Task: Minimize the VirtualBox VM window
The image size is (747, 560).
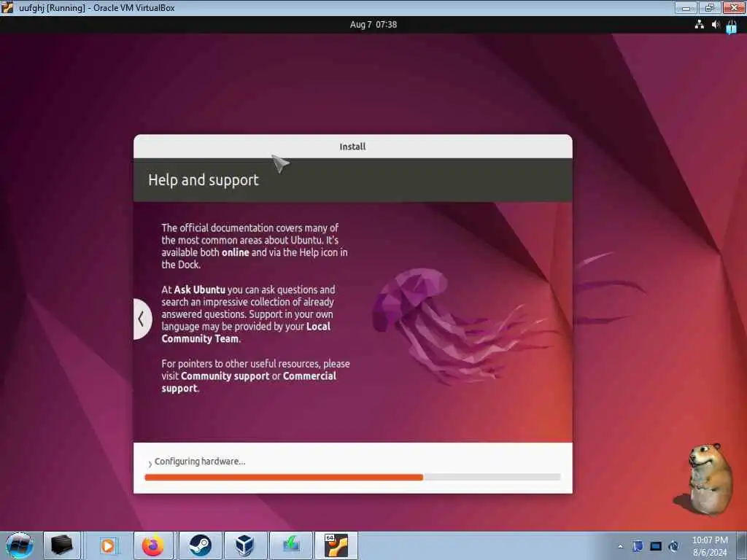Action: coord(686,7)
